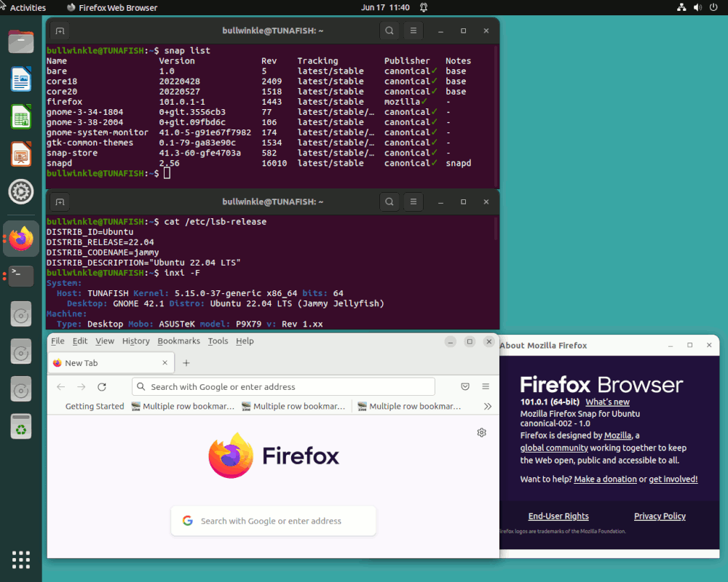
Task: Click Firefox icon in the dock
Action: point(21,239)
